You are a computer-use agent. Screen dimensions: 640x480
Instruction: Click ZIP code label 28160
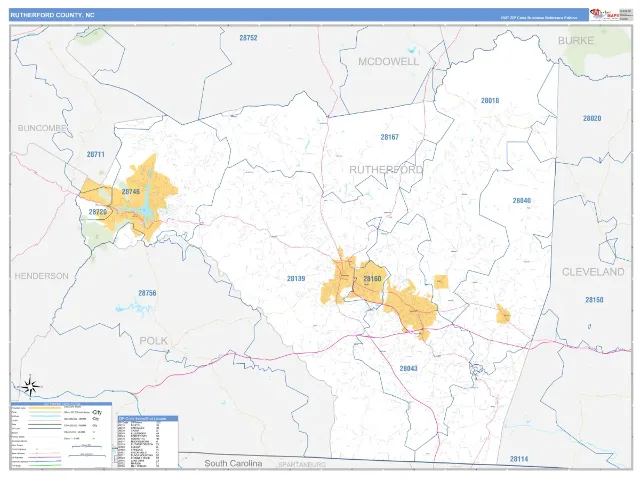[x=372, y=279]
